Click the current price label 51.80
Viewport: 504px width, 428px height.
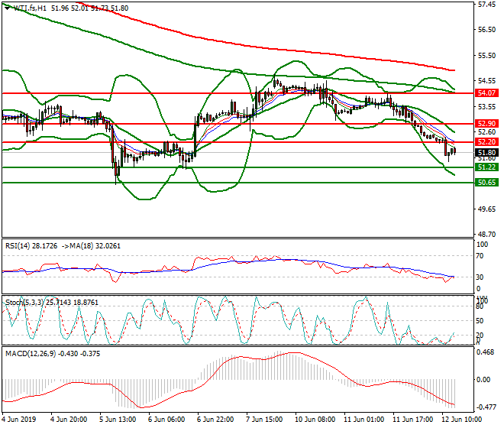click(486, 153)
